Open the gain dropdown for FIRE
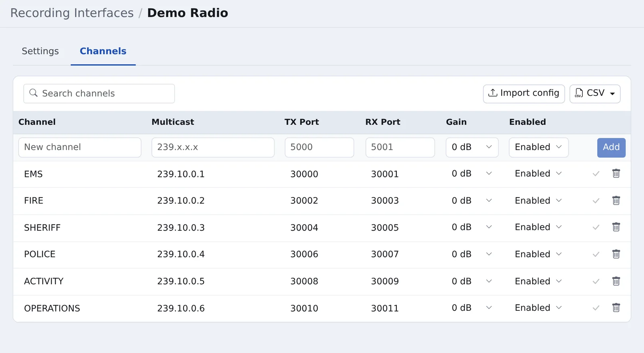This screenshot has width=644, height=353. pos(472,201)
